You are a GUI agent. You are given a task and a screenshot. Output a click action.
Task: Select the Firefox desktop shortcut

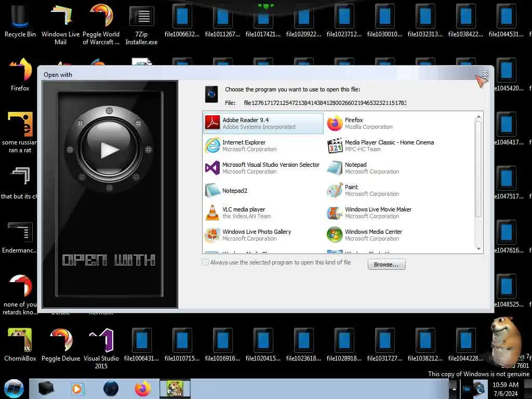coord(20,75)
